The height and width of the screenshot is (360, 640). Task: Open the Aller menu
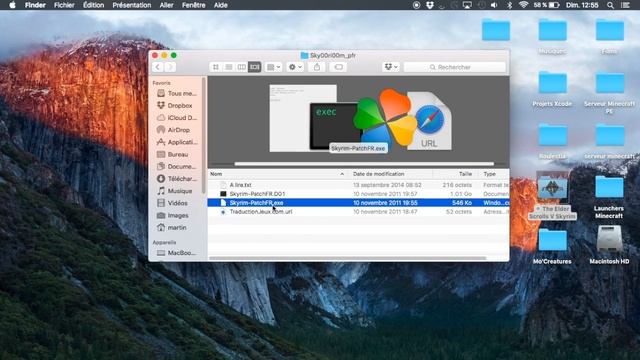click(x=166, y=5)
